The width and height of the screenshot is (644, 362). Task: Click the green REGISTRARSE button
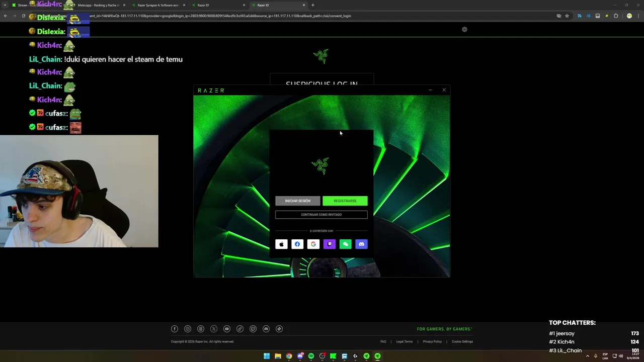pyautogui.click(x=345, y=201)
